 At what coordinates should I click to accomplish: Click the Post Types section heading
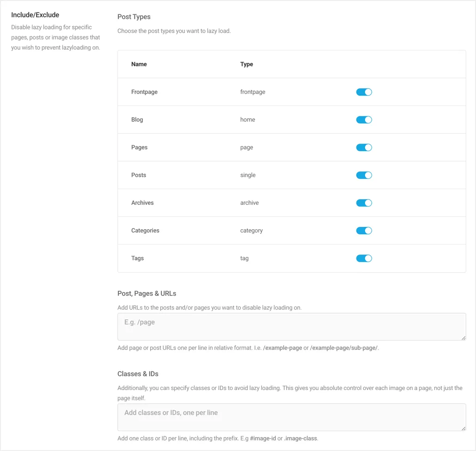pos(134,17)
